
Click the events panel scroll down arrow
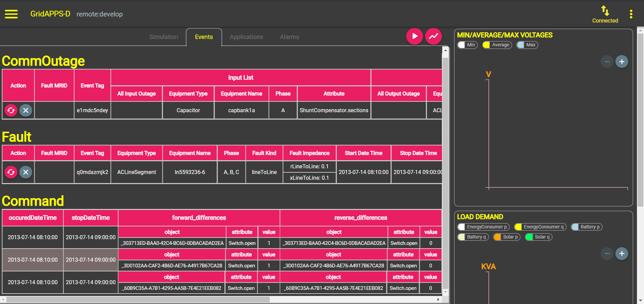click(x=445, y=292)
